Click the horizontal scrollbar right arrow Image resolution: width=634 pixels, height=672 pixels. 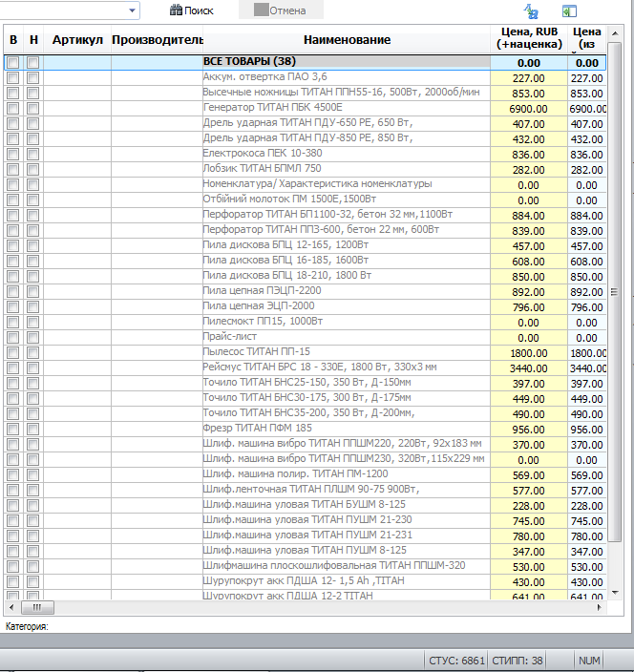[x=600, y=607]
